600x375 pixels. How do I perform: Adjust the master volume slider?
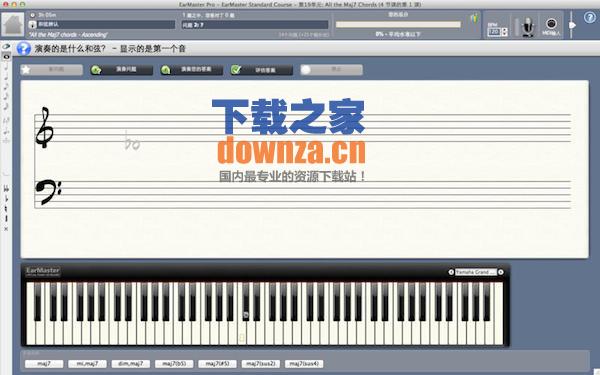click(572, 25)
